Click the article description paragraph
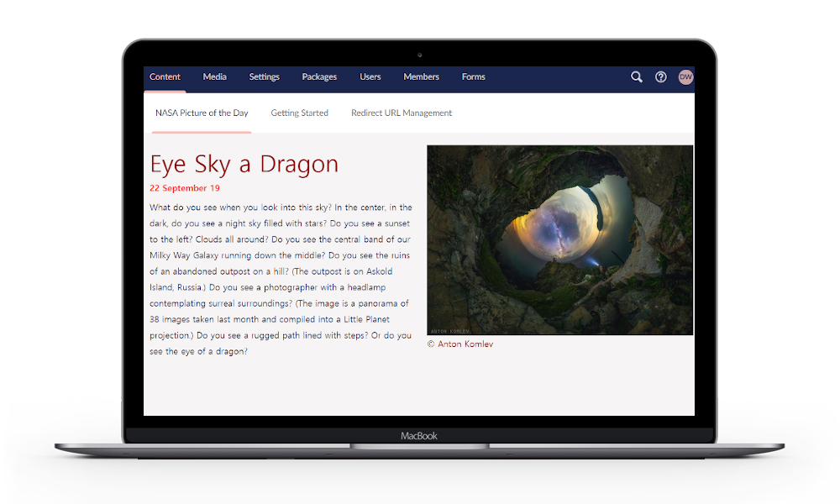This screenshot has height=504, width=840. [281, 279]
